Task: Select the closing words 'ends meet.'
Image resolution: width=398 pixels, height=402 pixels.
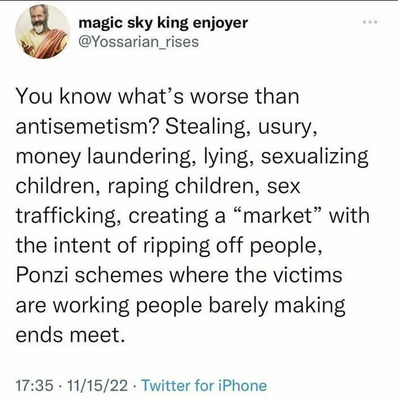Action: point(72,335)
